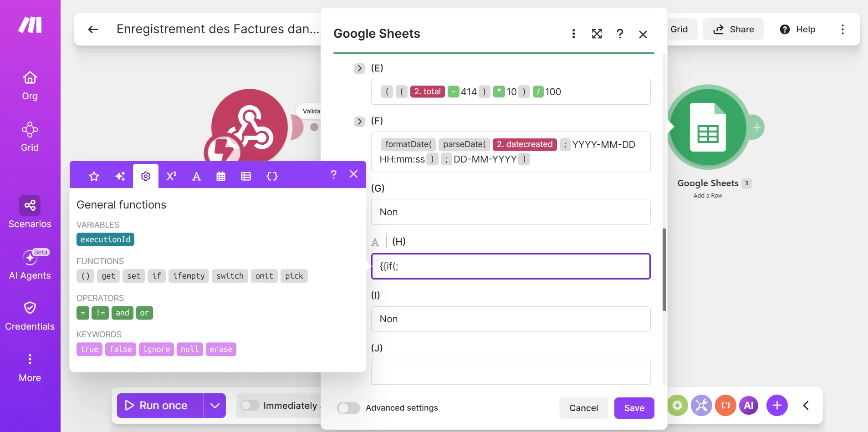This screenshot has height=432, width=868.
Task: Switch to date functions calendar tab
Action: [x=221, y=176]
